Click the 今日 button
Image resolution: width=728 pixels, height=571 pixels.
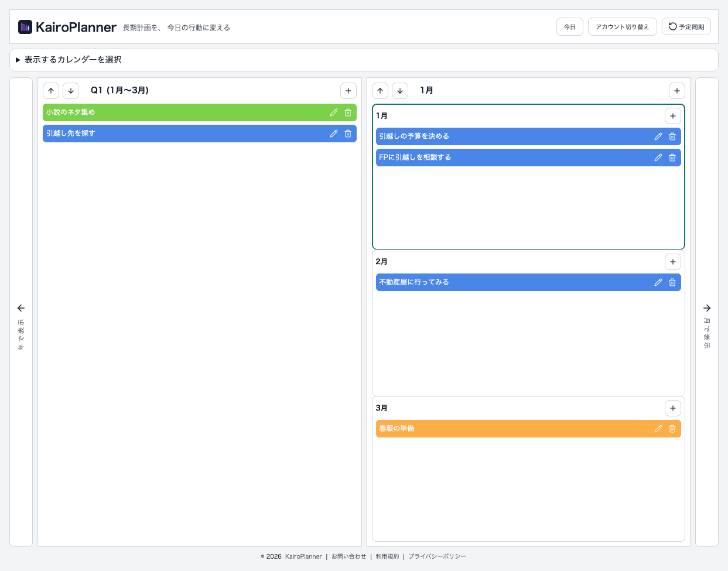click(569, 26)
